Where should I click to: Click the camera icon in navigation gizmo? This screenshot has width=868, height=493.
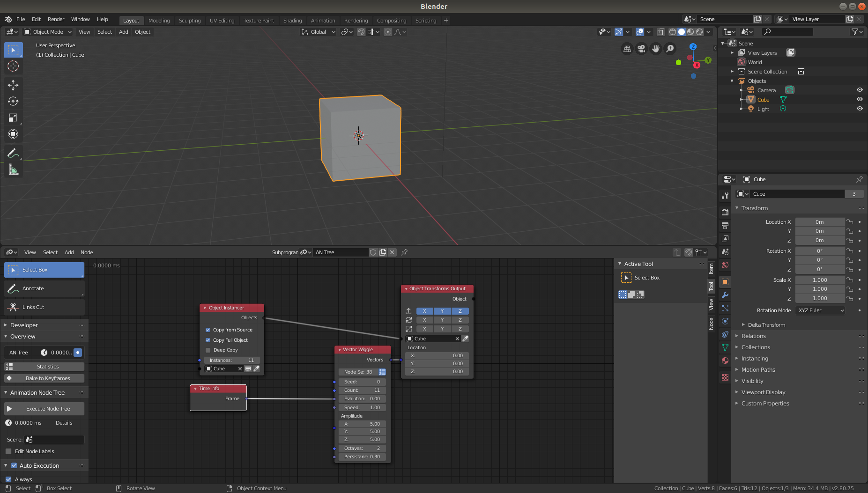pyautogui.click(x=641, y=49)
